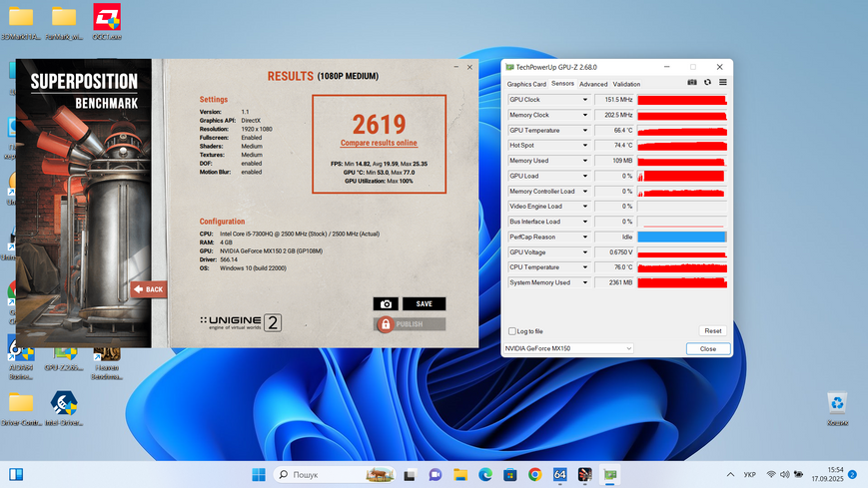Open the AIDA64 Business desktop shortcut

click(21, 359)
